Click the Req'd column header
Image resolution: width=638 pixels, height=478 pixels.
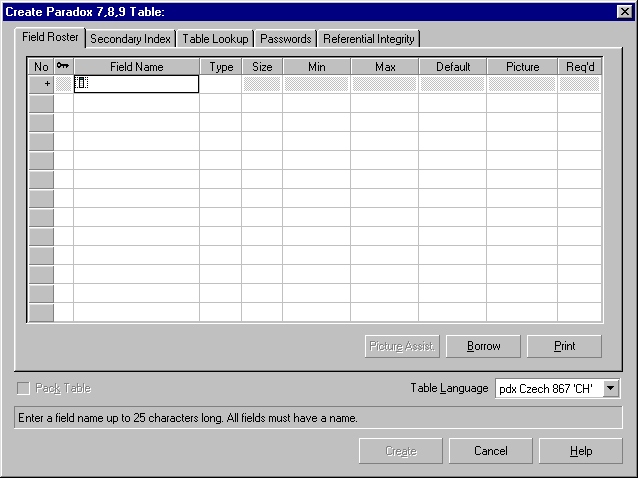[x=579, y=66]
